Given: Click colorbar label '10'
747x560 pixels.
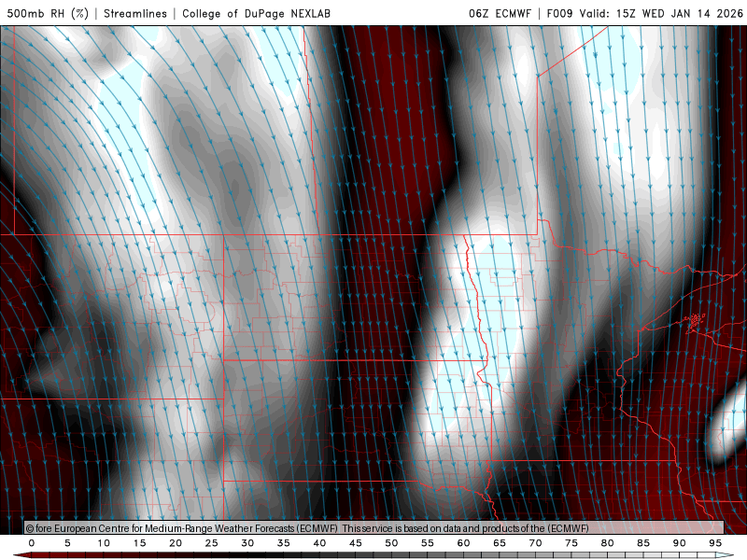Looking at the screenshot, I should click(x=104, y=543).
